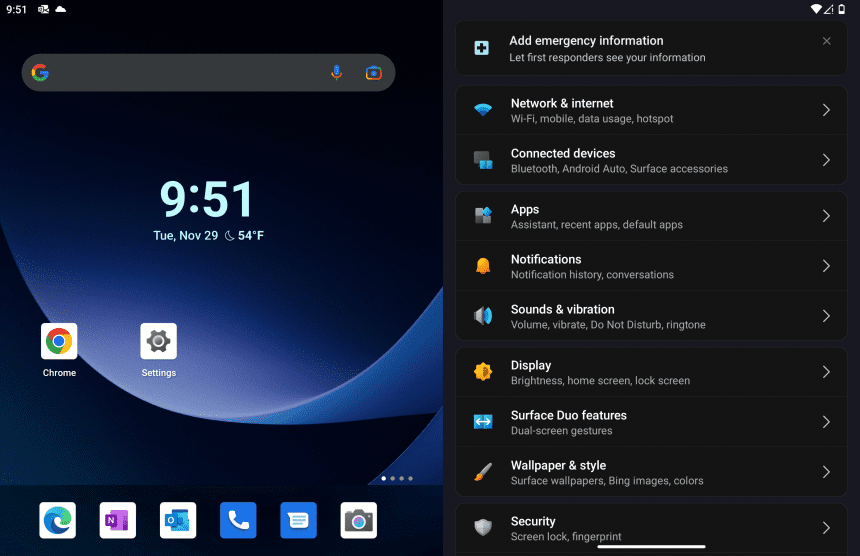Launch Outlook from the dock
Screen dimensions: 860x556
coord(178,520)
